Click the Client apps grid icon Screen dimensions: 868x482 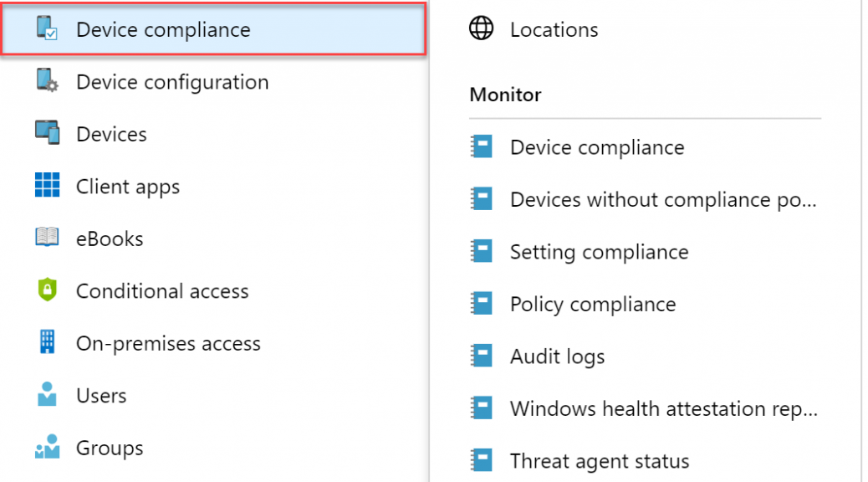(47, 184)
